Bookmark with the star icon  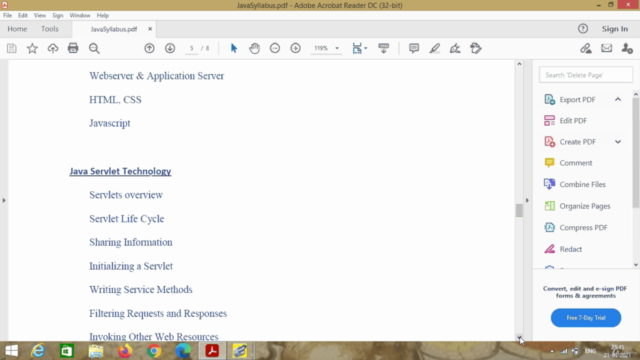[x=32, y=48]
